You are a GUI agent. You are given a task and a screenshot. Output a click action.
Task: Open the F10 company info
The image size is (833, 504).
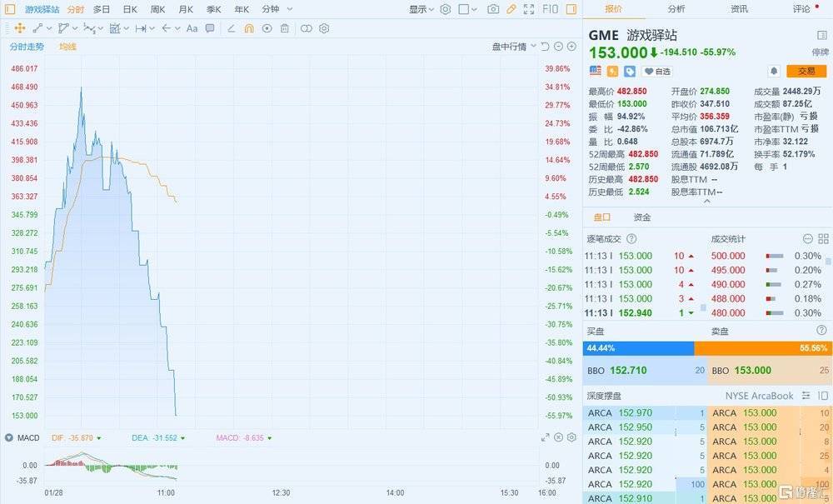(x=551, y=9)
